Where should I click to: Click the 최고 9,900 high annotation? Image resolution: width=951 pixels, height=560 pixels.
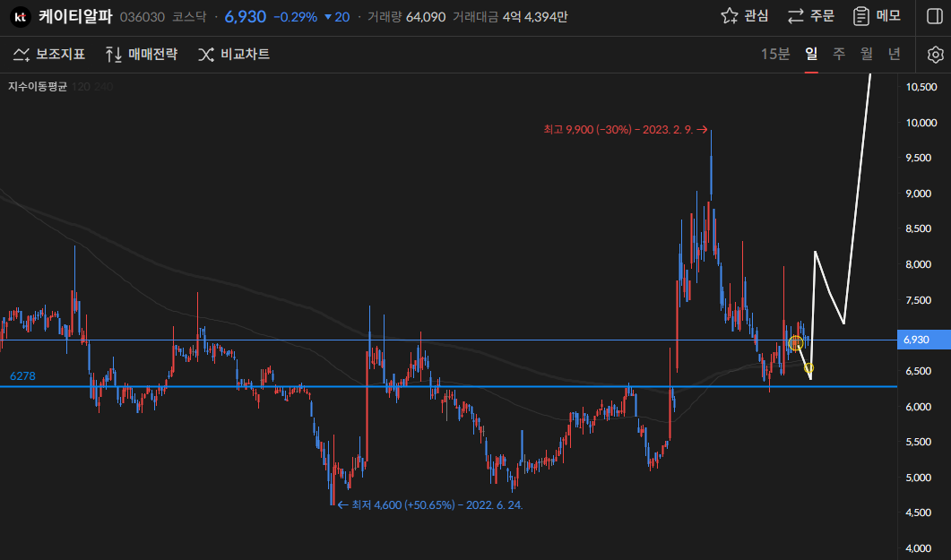click(626, 130)
